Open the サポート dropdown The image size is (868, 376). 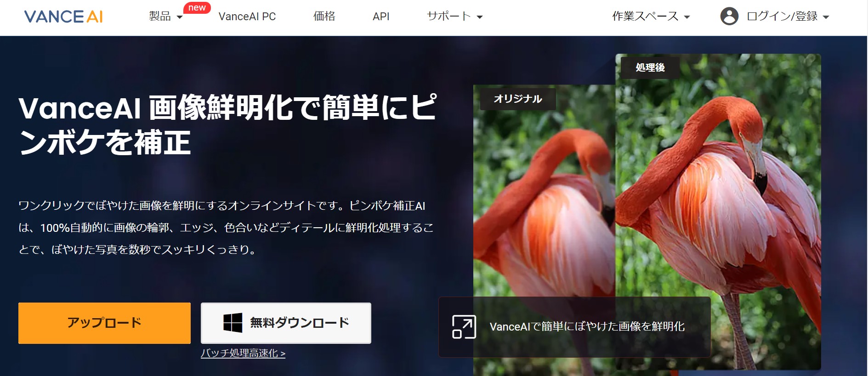pos(454,17)
